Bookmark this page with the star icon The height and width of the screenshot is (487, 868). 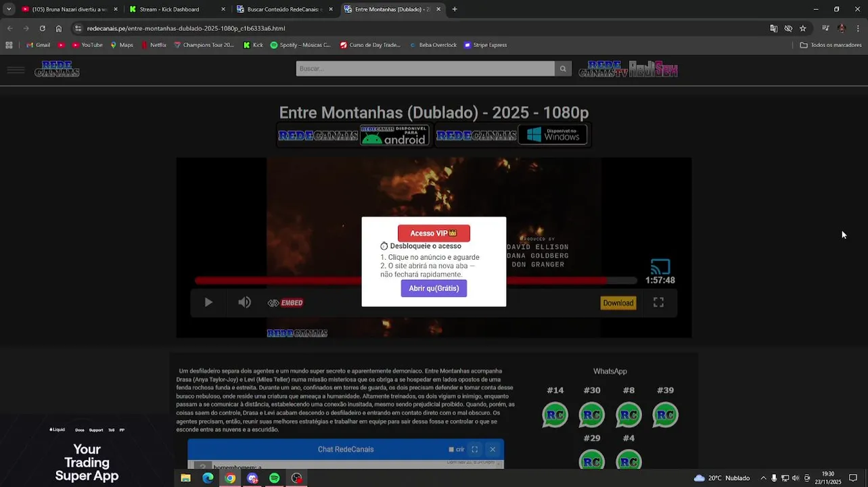pos(803,28)
